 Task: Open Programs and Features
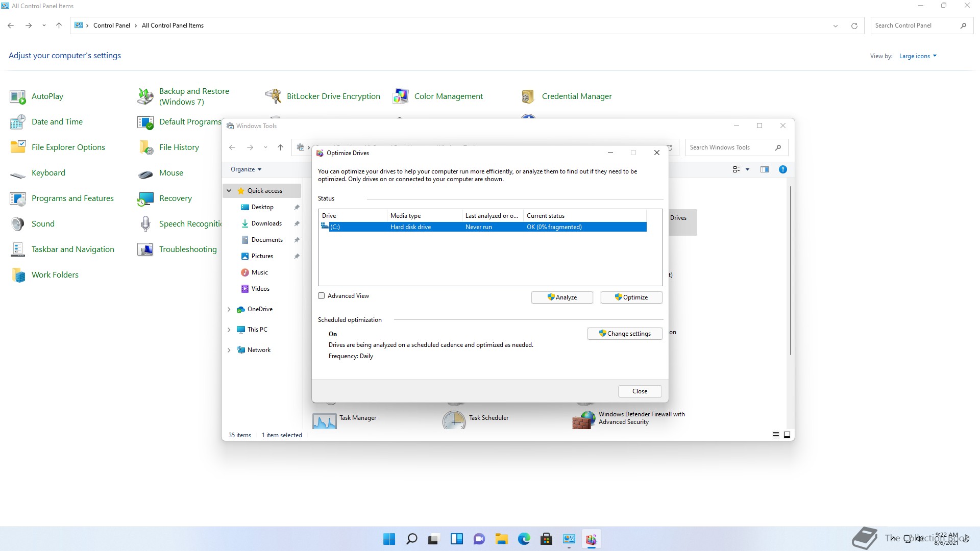[x=62, y=198]
